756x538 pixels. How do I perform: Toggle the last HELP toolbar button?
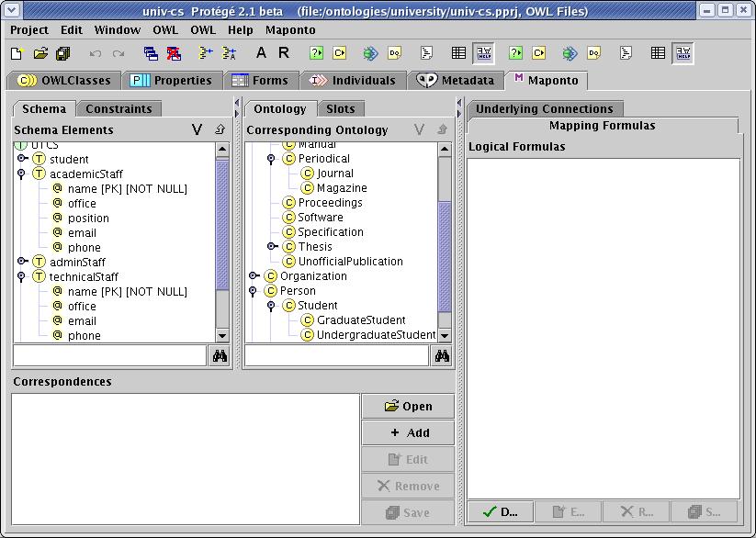683,53
